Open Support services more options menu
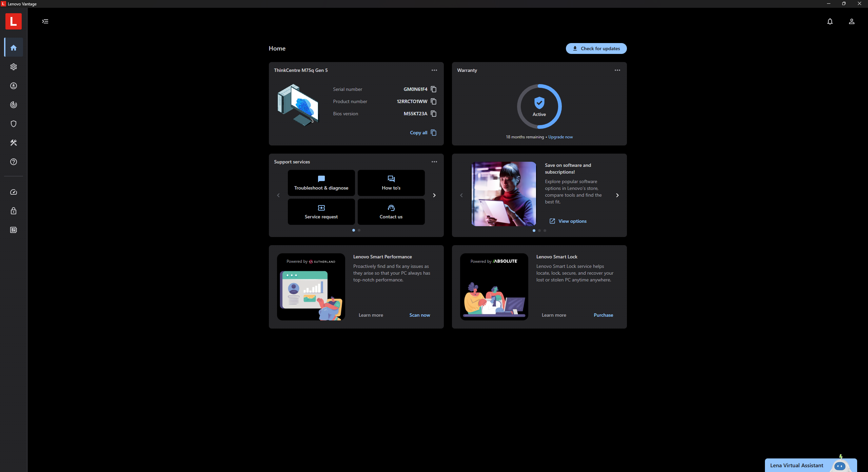Screen dimensions: 868x472 coord(434,162)
